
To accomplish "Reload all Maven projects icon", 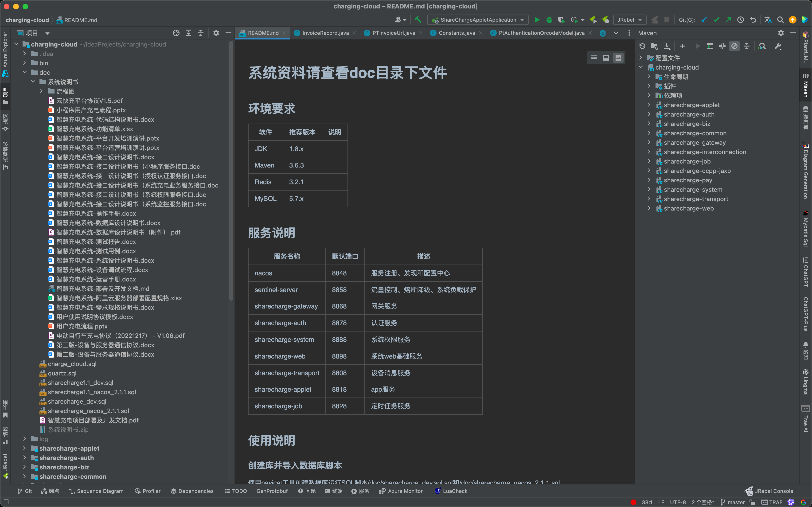I will pos(642,46).
